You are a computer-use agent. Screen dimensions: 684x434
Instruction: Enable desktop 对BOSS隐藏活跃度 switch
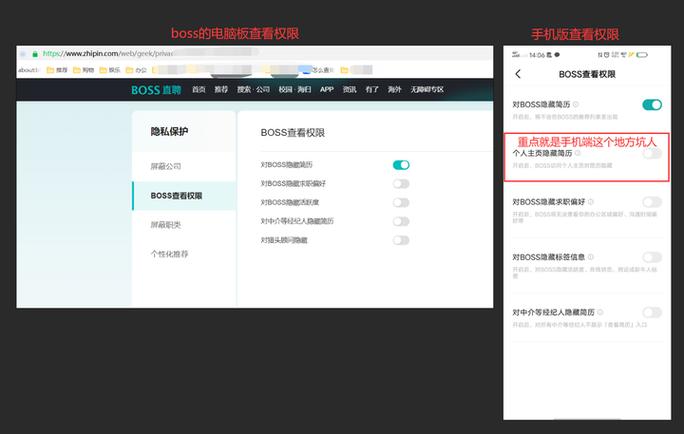point(401,202)
